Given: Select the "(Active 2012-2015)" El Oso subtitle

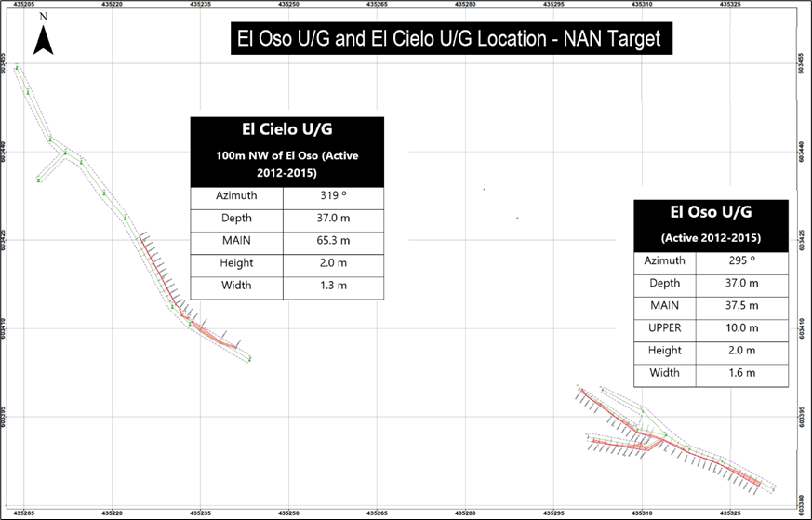Looking at the screenshot, I should click(x=710, y=236).
